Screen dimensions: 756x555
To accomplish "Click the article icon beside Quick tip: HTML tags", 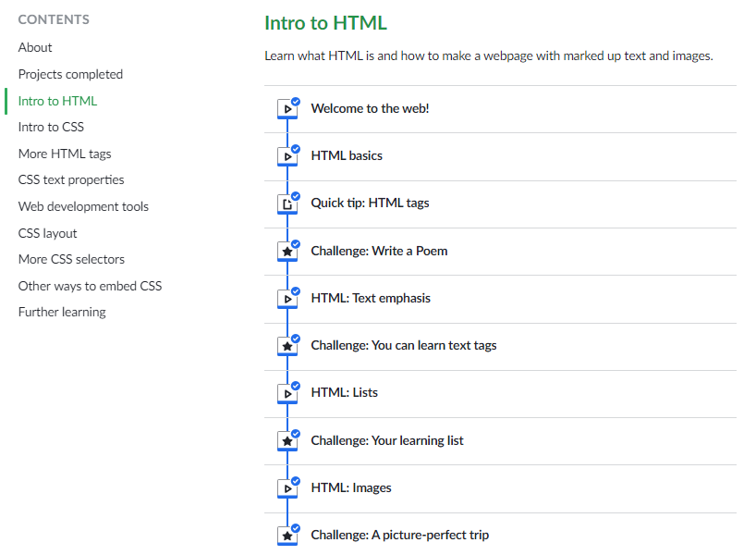I will tap(287, 204).
